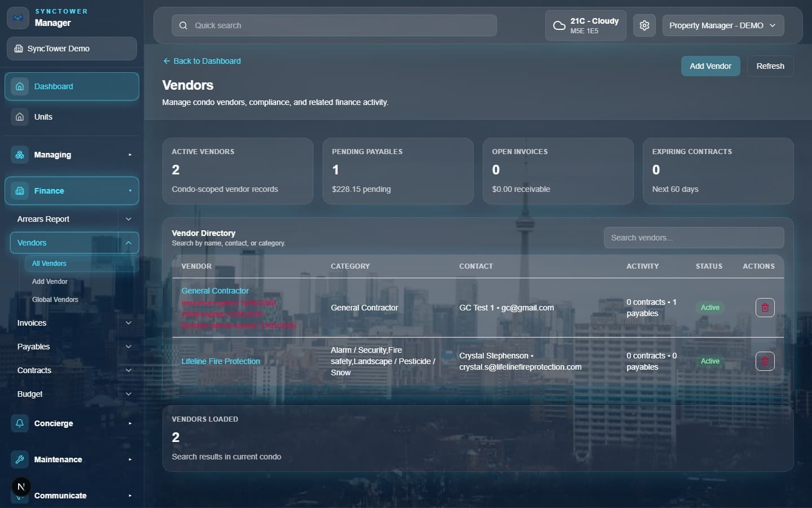Click the 21C - Cloudy weather widget

click(x=585, y=25)
